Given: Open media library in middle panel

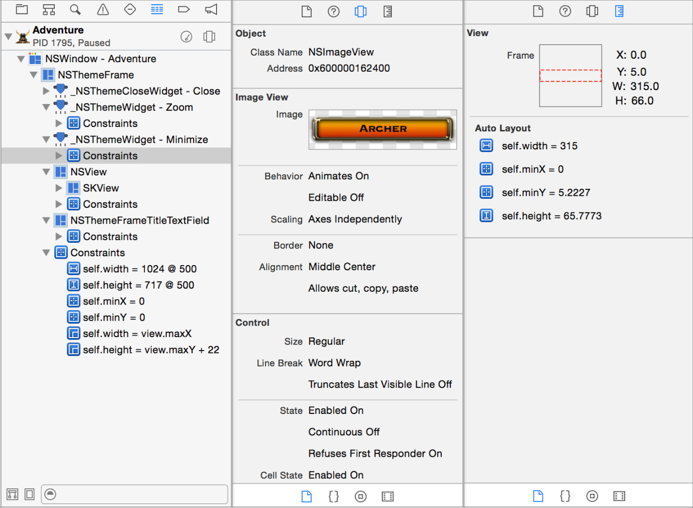Looking at the screenshot, I should tap(388, 497).
